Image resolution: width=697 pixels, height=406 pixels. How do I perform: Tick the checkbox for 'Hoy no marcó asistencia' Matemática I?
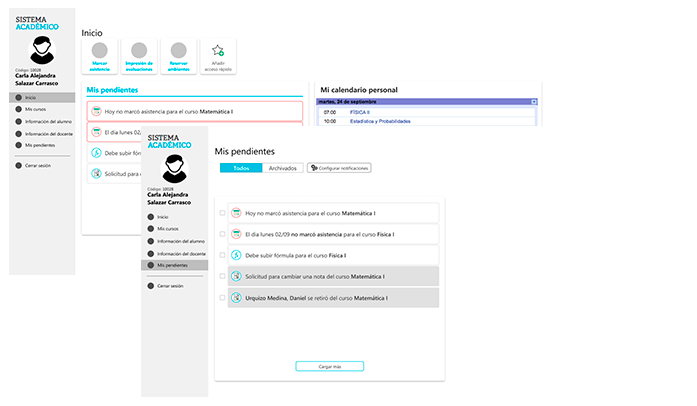tap(222, 213)
